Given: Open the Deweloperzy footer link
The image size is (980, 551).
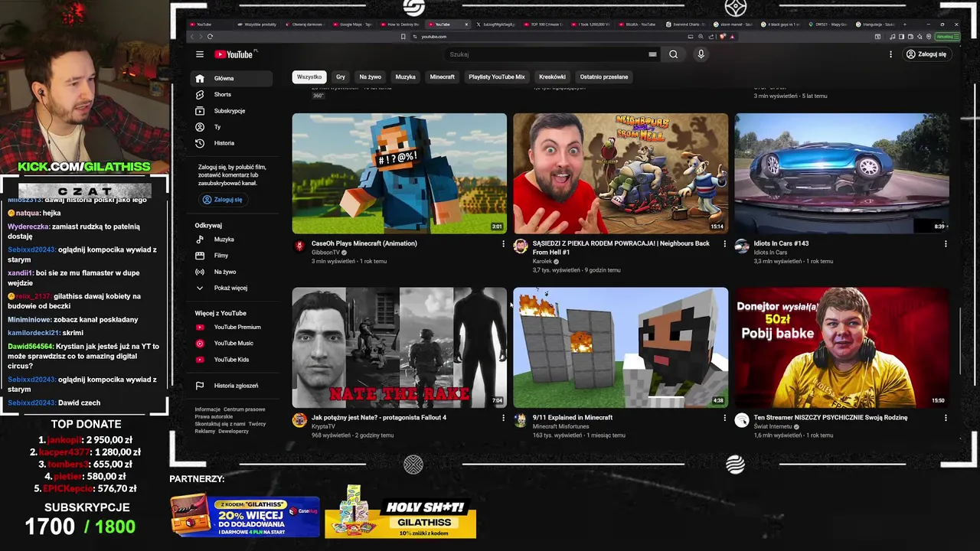Looking at the screenshot, I should pos(234,431).
